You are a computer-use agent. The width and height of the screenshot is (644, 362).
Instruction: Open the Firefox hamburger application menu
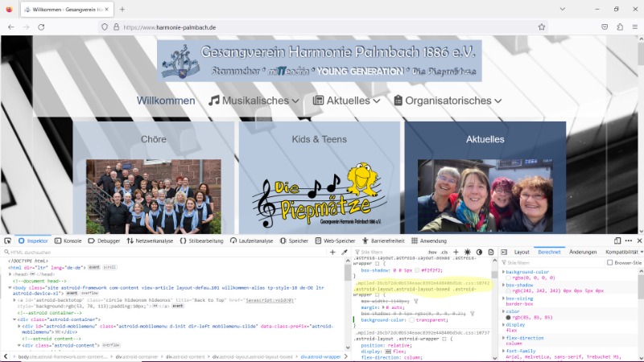coord(634,27)
